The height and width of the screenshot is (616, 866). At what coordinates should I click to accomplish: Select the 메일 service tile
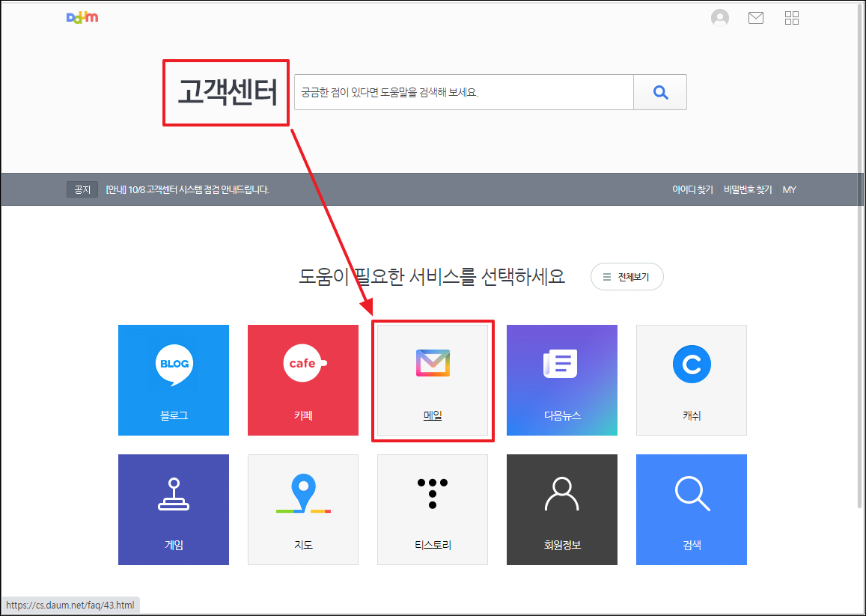click(x=433, y=380)
